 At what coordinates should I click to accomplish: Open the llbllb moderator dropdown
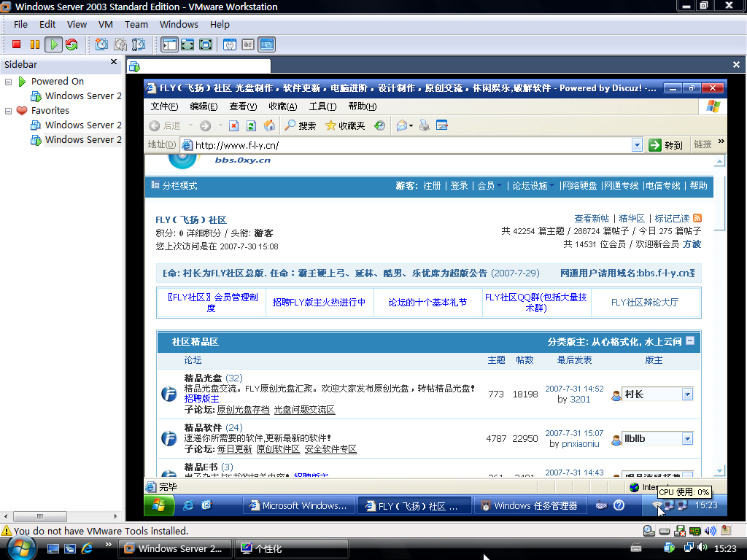tap(657, 438)
